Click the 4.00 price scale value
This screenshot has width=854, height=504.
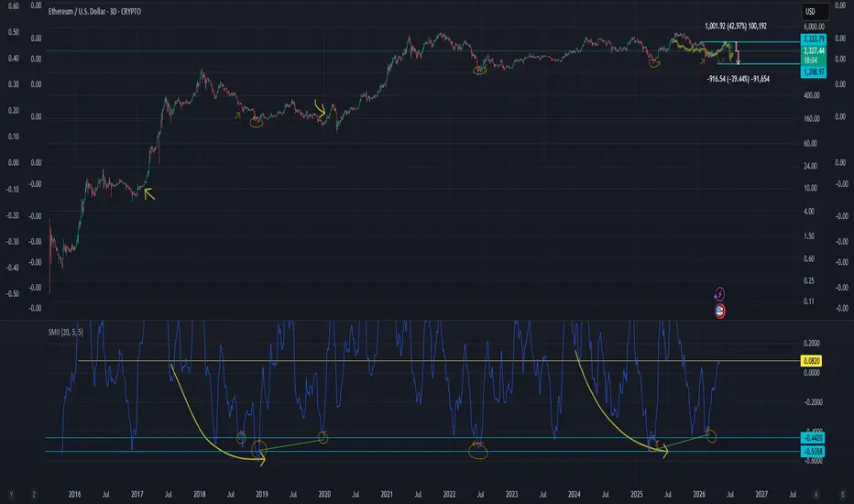pyautogui.click(x=809, y=212)
